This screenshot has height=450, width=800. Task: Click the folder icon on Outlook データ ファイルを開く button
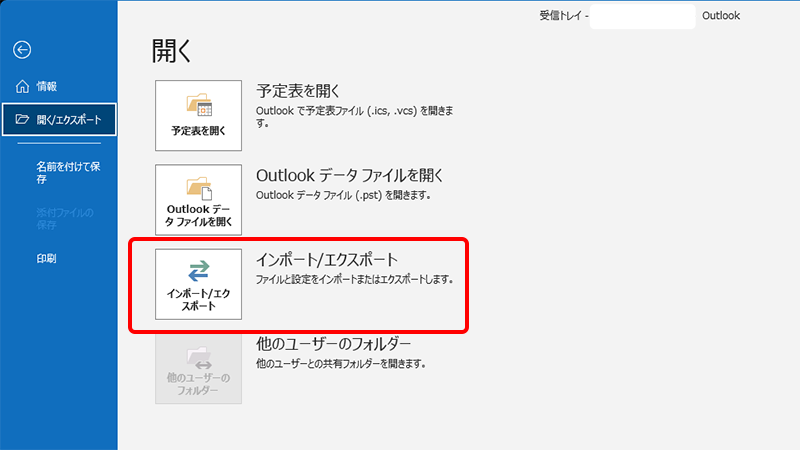[198, 188]
